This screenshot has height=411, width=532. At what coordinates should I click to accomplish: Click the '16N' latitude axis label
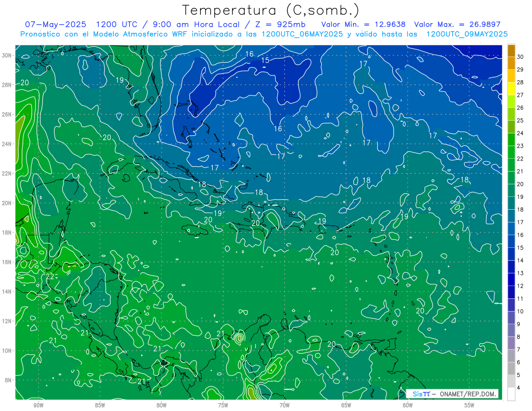coord(7,262)
